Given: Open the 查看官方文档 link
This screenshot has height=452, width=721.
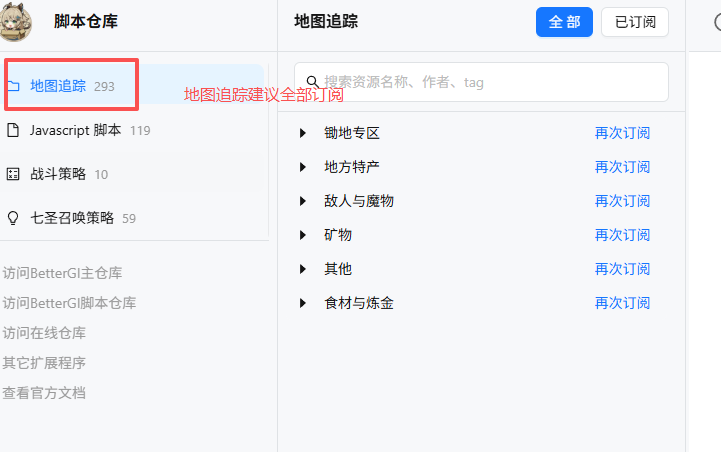Looking at the screenshot, I should 44,393.
